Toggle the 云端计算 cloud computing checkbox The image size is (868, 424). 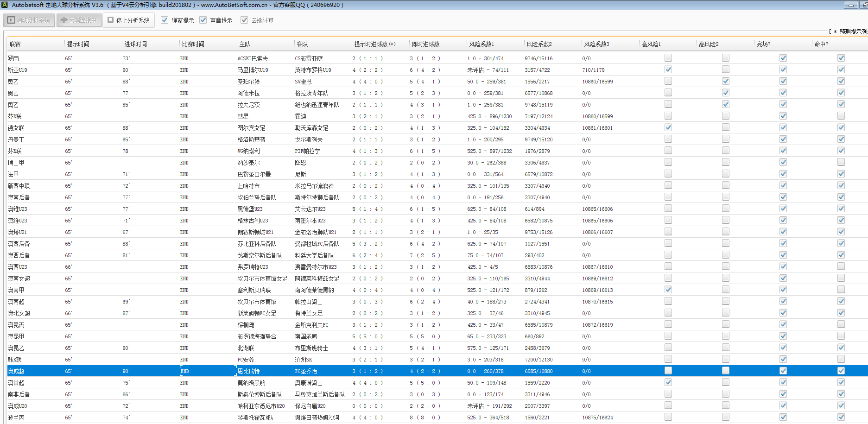244,20
